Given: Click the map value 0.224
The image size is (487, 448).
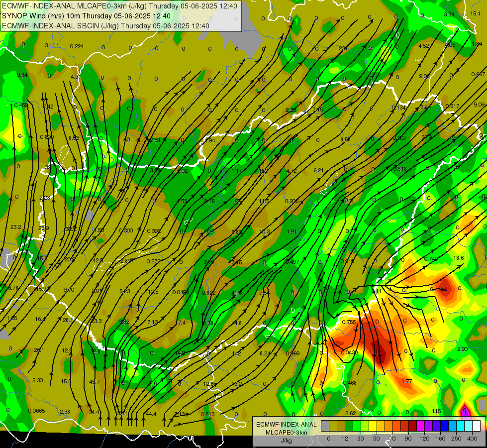Looking at the screenshot, I should click(77, 46).
